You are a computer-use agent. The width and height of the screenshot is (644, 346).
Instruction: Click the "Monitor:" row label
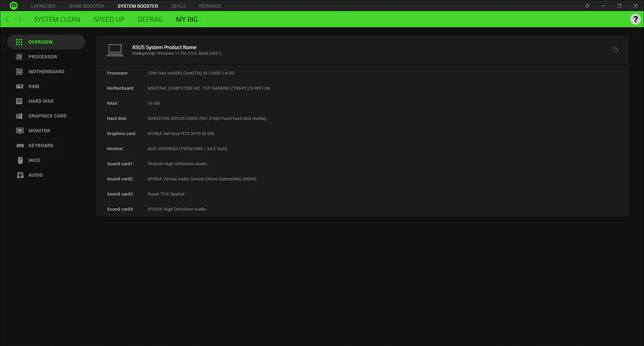[116, 148]
